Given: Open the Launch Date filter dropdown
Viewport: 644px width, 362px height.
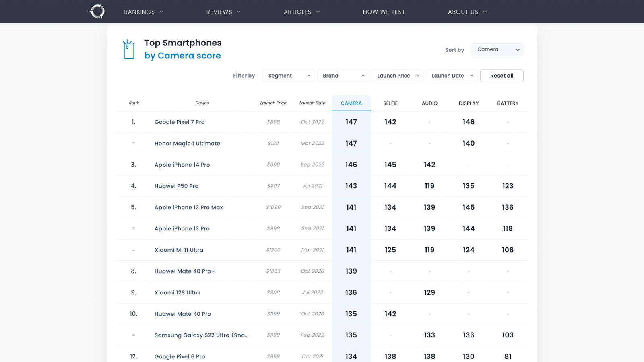Looking at the screenshot, I should click(x=452, y=76).
